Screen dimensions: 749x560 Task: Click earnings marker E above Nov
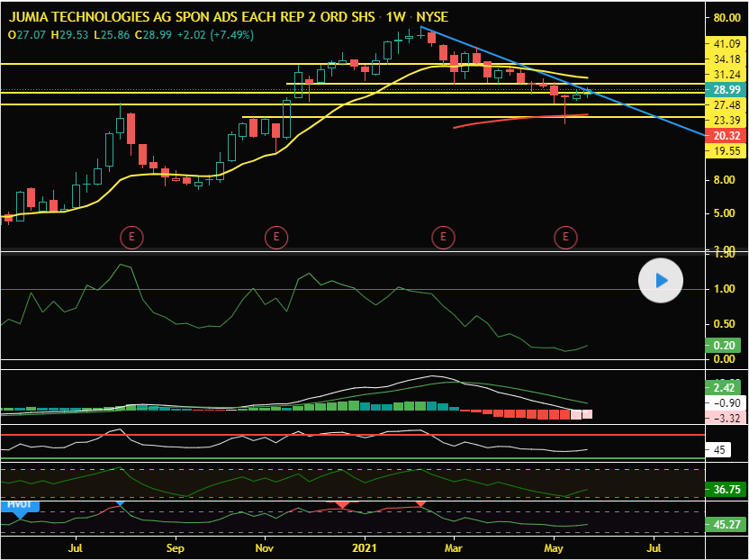tap(276, 237)
